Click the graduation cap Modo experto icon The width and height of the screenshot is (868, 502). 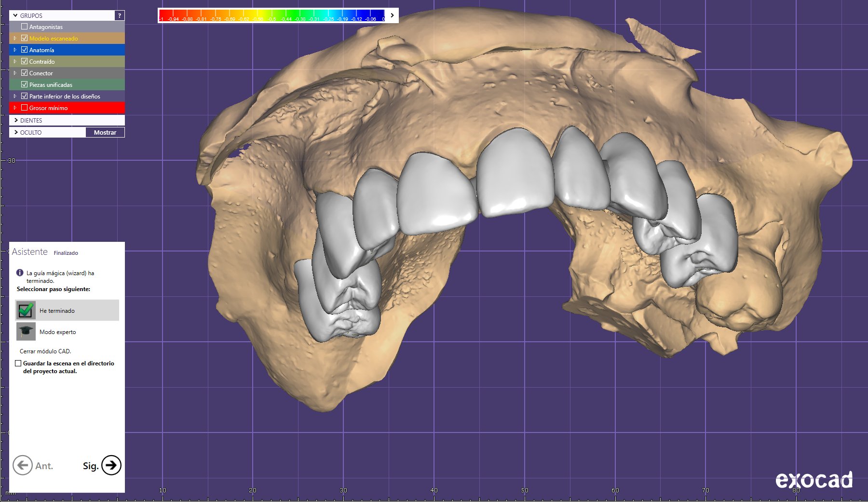click(x=26, y=332)
